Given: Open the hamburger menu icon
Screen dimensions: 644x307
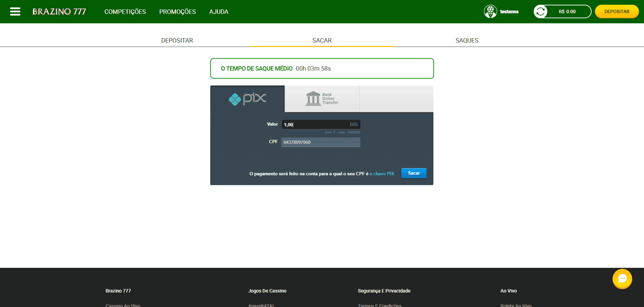Looking at the screenshot, I should click(x=15, y=12).
